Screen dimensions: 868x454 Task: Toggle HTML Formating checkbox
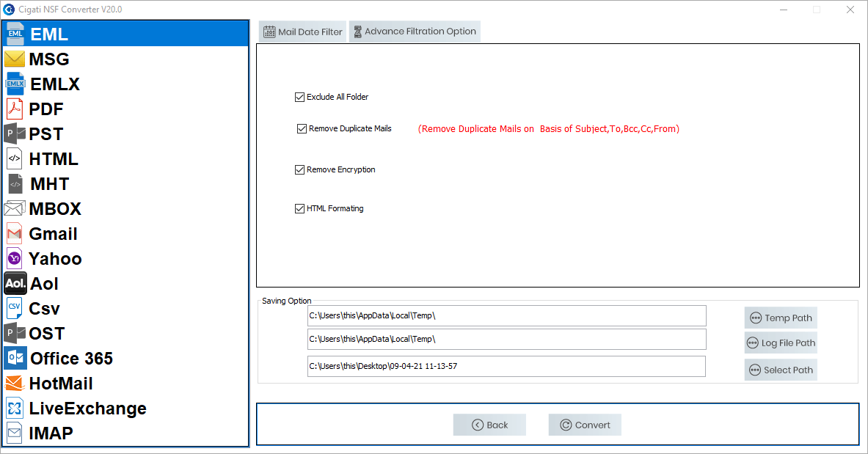[299, 208]
